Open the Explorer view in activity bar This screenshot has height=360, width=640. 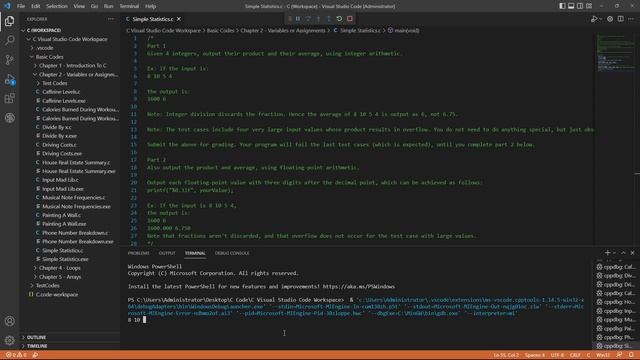9,21
